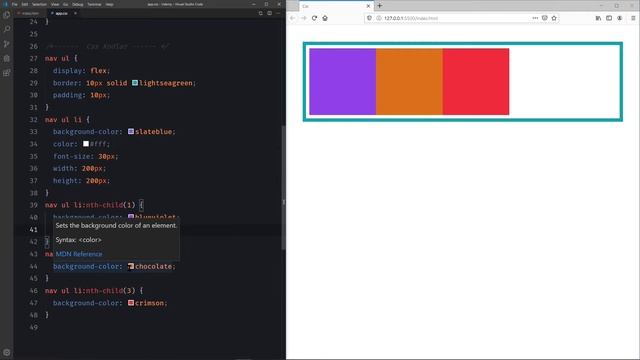
Task: Click the crimson color swatch
Action: coord(131,303)
